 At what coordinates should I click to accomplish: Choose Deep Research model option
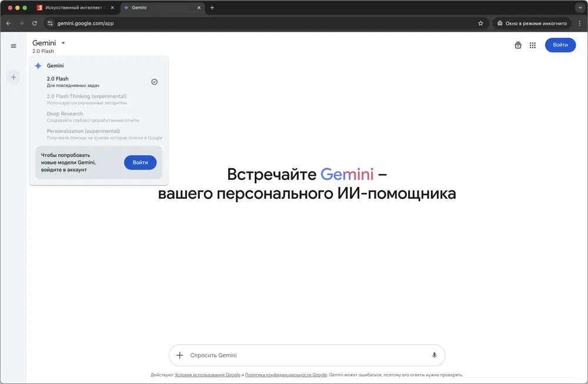98,116
